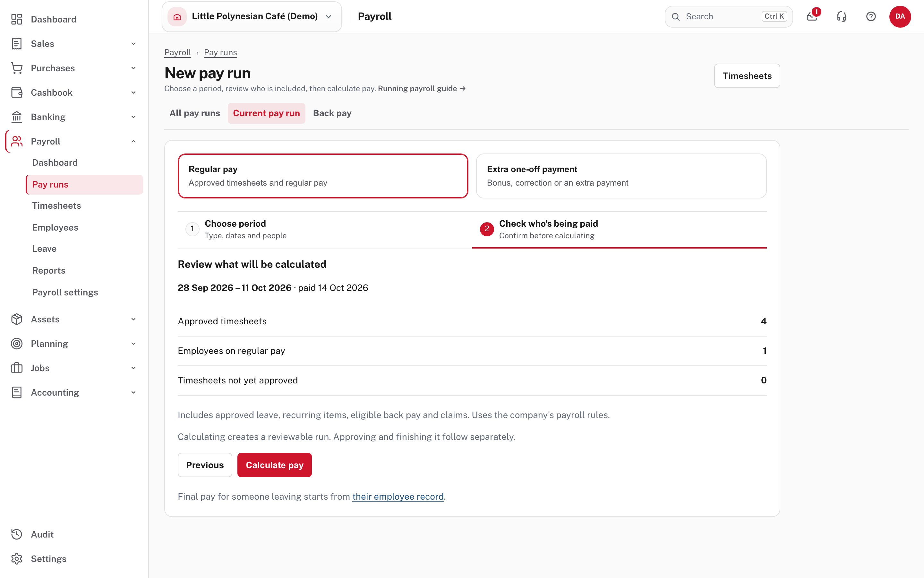Select the Extra one-off payment option card
Viewport: 924px width, 578px height.
click(x=621, y=176)
